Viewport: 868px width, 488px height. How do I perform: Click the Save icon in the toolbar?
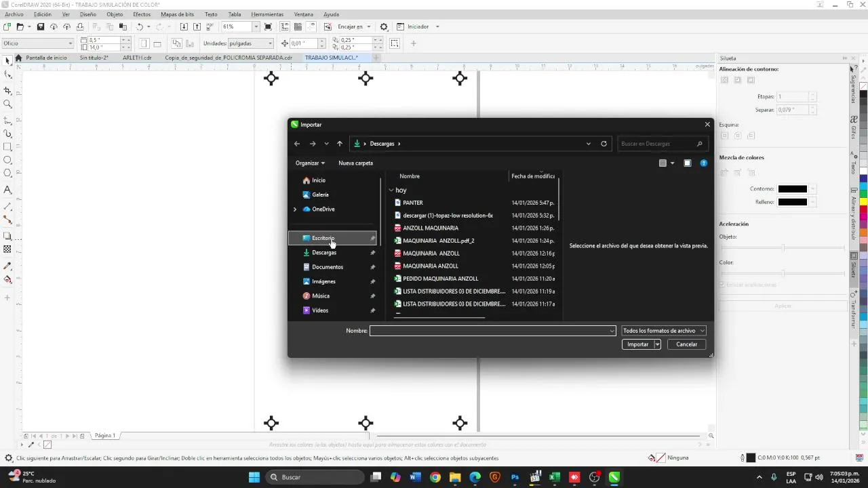pyautogui.click(x=41, y=26)
